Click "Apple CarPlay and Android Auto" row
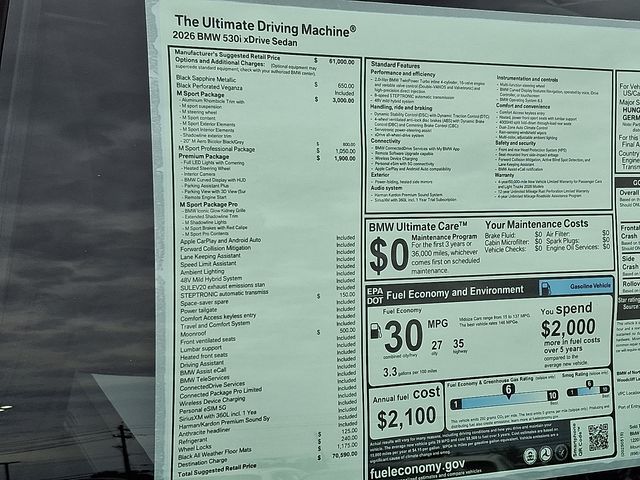The height and width of the screenshot is (480, 640). tap(220, 240)
